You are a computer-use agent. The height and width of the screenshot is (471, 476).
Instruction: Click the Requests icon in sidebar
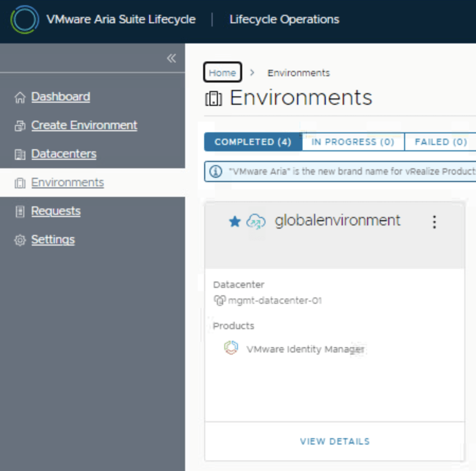(20, 212)
